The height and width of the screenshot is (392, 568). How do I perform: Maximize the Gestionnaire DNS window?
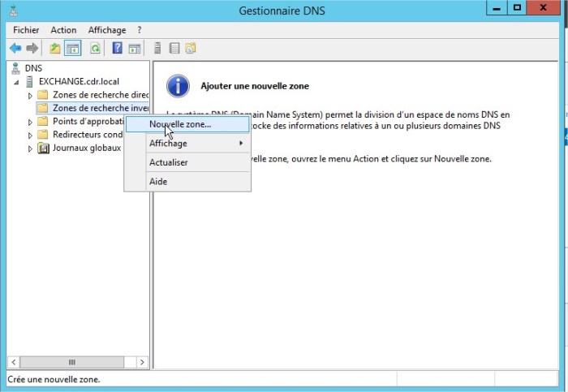click(x=517, y=8)
